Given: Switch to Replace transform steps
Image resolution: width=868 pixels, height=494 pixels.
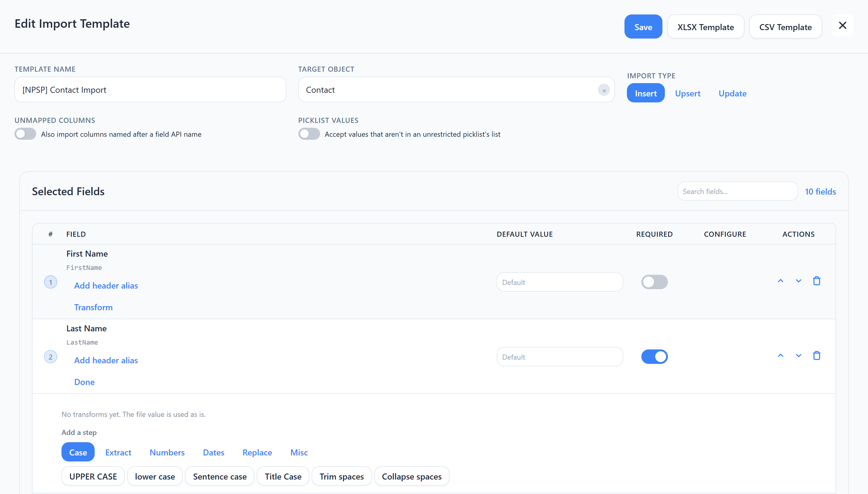Looking at the screenshot, I should 257,452.
